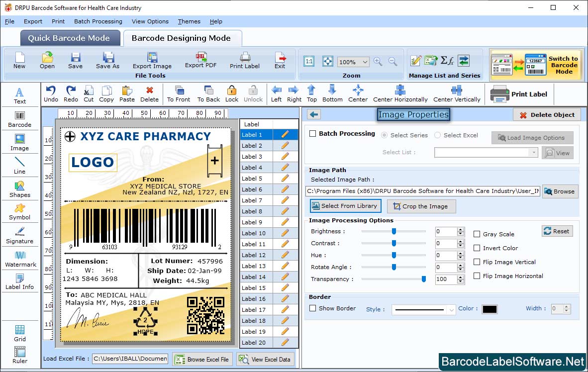588x372 pixels.
Task: Add a Signature object
Action: (x=19, y=236)
